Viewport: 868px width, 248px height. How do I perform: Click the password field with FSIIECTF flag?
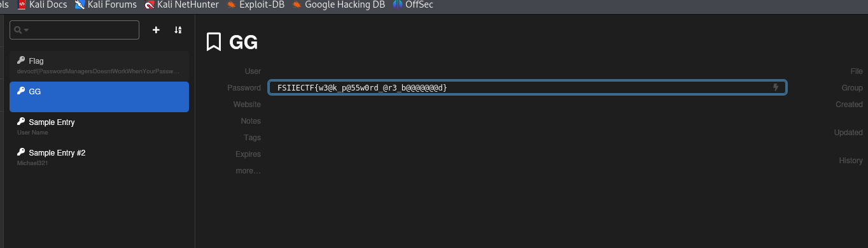pyautogui.click(x=528, y=87)
